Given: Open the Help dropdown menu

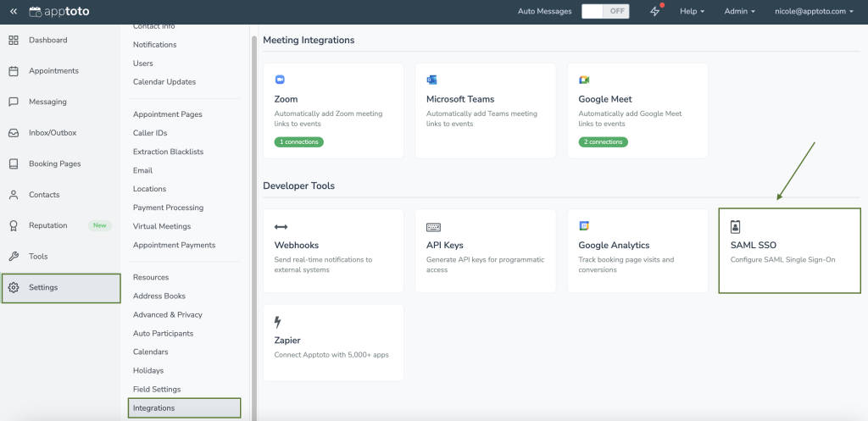Looking at the screenshot, I should coord(692,11).
